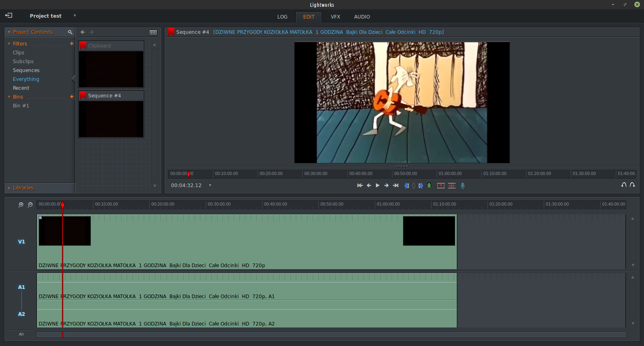
Task: Add a new filter with the plus icon
Action: pyautogui.click(x=72, y=43)
